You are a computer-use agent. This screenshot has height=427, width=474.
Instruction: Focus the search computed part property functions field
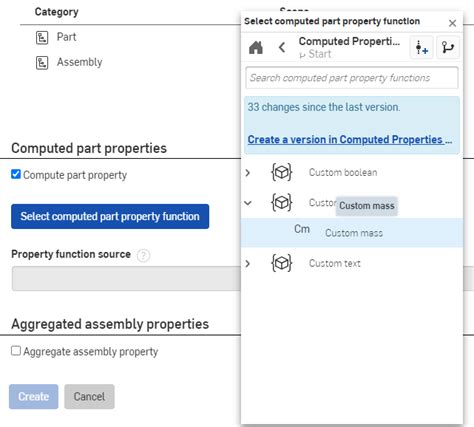tap(352, 78)
